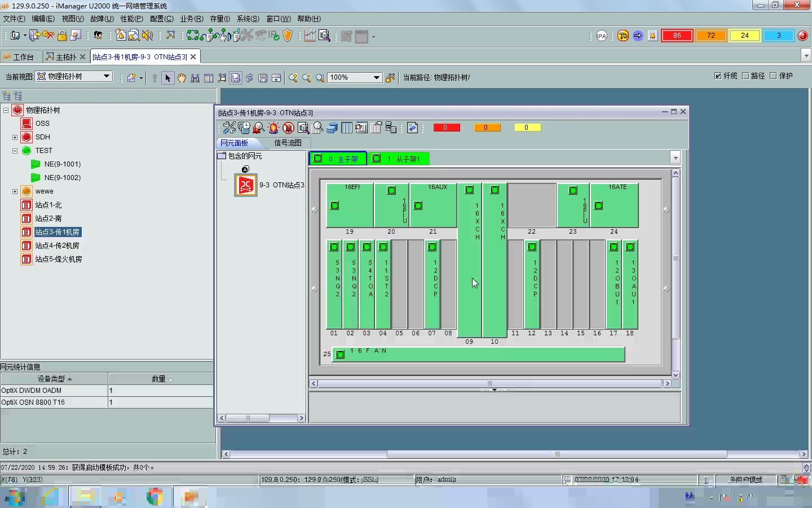Image resolution: width=812 pixels, height=508 pixels.
Task: Switch to the 信号流图 tab
Action: (x=288, y=143)
